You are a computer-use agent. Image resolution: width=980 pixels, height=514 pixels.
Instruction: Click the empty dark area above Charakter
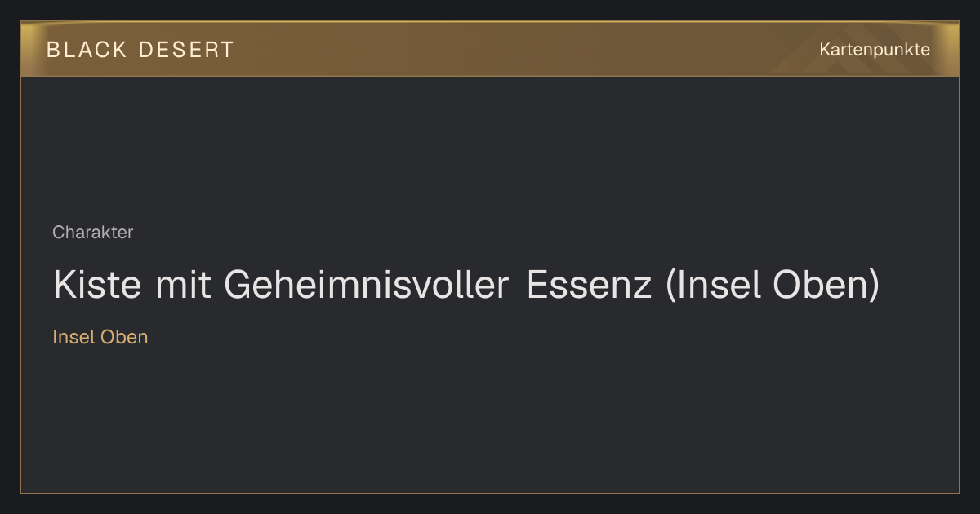[490, 147]
